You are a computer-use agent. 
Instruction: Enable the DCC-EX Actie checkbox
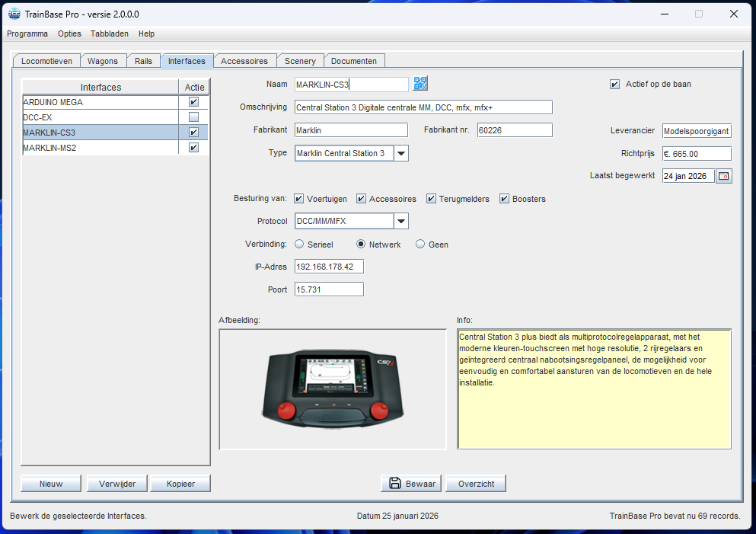pos(193,117)
